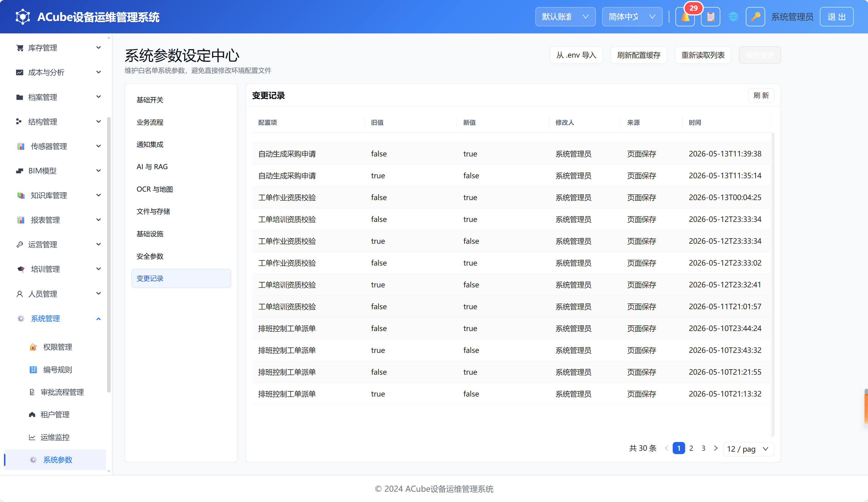Click the 传感器管理 bar chart icon
868x502 pixels.
click(21, 146)
